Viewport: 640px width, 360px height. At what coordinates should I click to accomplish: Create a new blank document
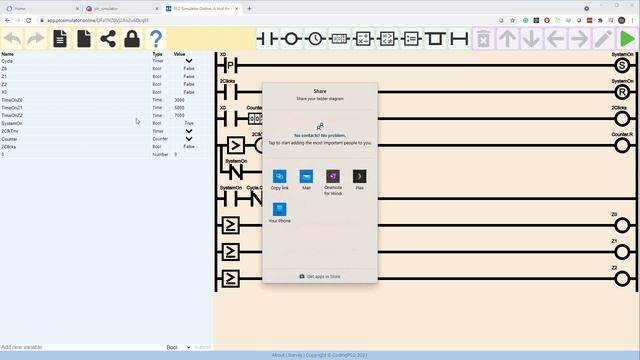coord(84,39)
